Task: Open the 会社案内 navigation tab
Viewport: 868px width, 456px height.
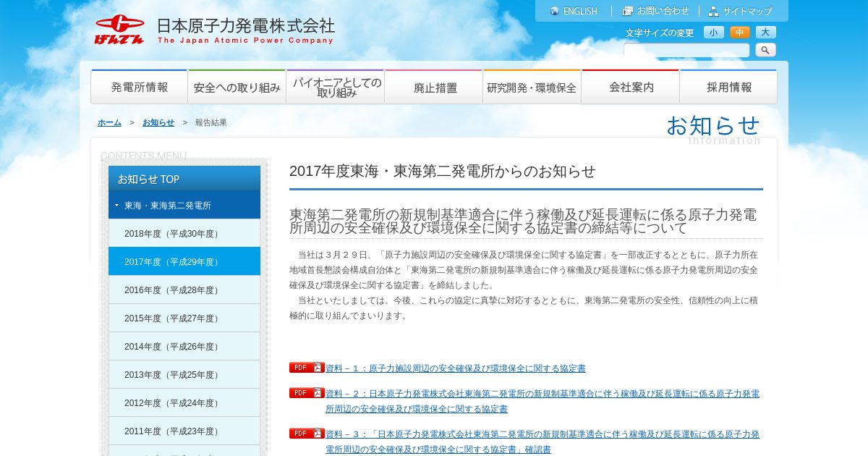Action: tap(630, 87)
